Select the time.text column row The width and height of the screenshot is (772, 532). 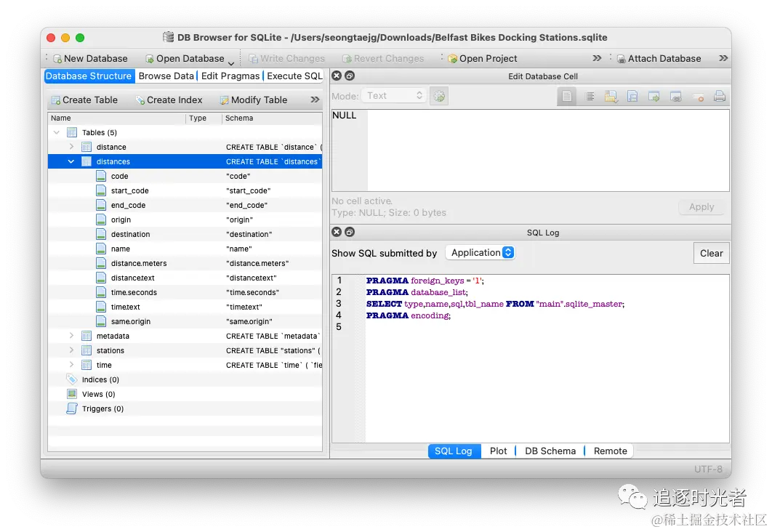(185, 307)
